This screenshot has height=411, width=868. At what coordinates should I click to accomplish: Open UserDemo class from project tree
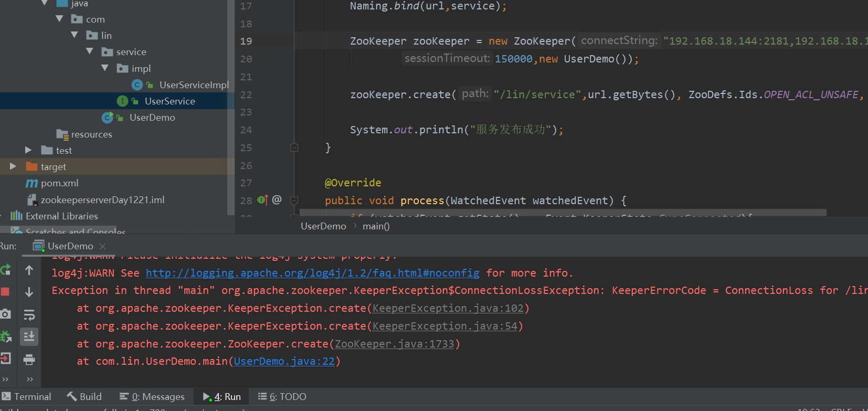coord(152,118)
